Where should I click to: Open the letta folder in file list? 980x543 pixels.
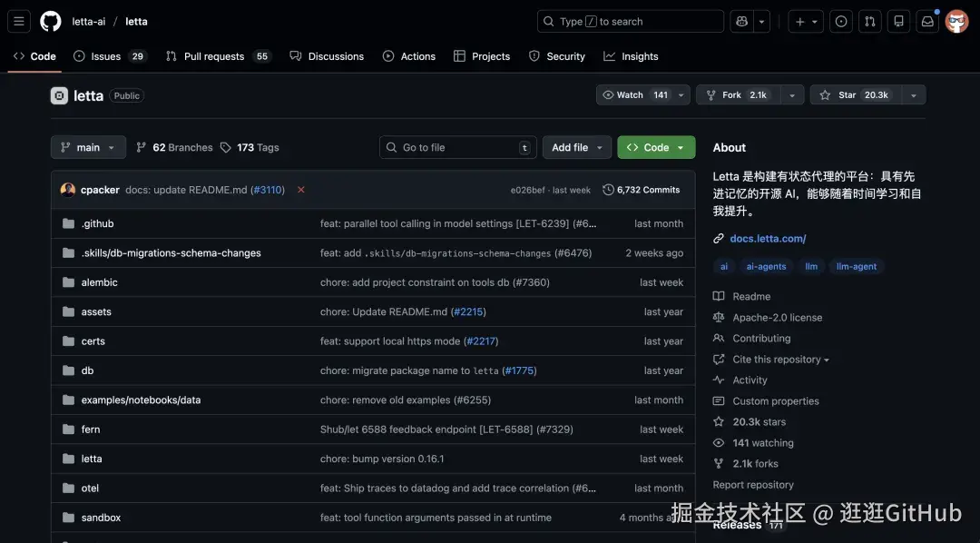(92, 459)
